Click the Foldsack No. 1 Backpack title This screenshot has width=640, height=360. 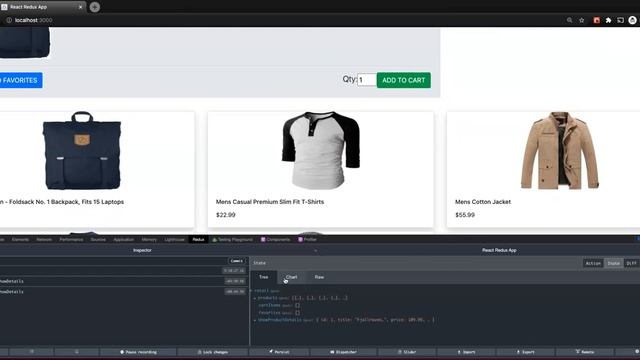pyautogui.click(x=62, y=202)
